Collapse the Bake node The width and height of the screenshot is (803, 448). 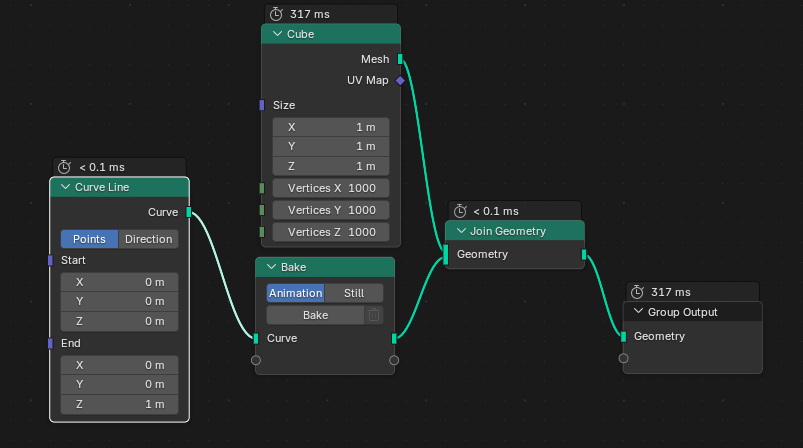tap(271, 267)
